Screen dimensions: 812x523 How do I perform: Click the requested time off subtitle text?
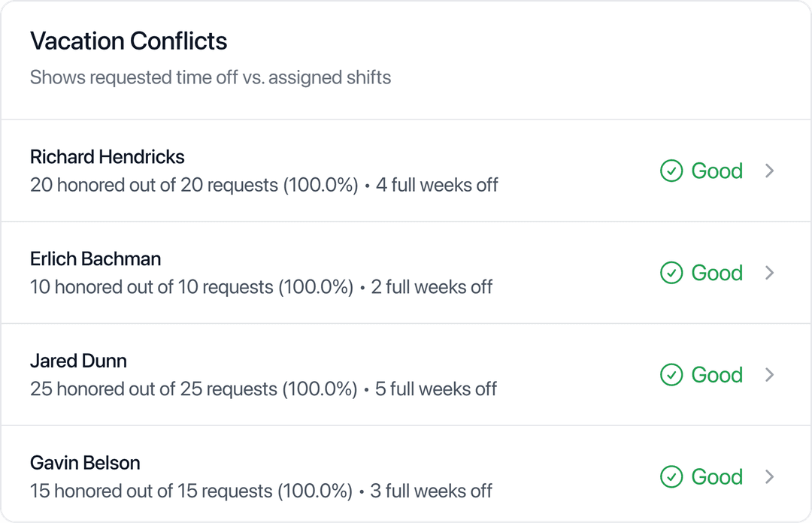[x=211, y=77]
